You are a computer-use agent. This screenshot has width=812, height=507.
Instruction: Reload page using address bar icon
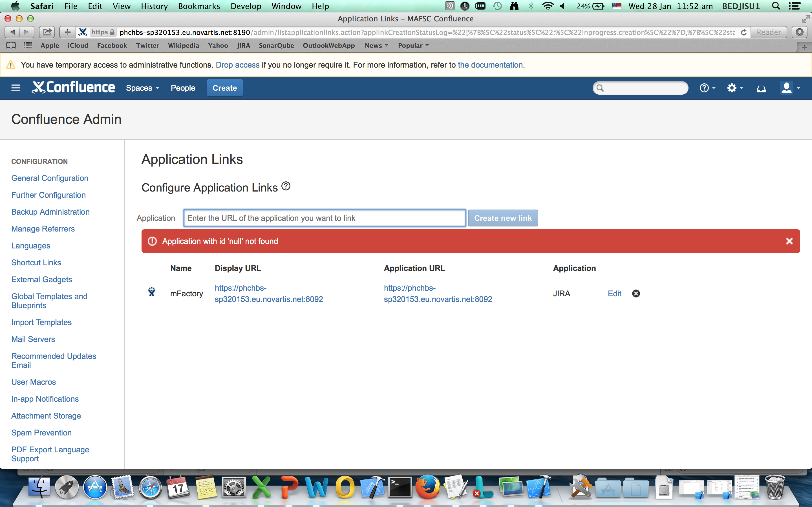743,32
